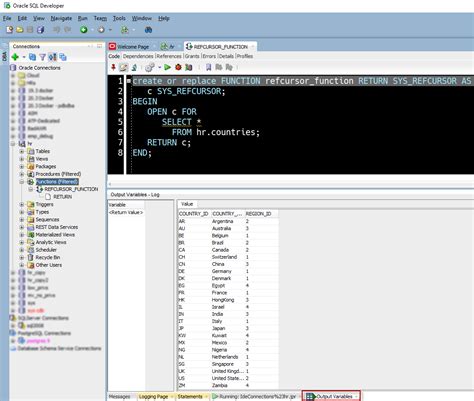Open the Output Variables bottom tab
The width and height of the screenshot is (474, 401).
click(x=331, y=396)
